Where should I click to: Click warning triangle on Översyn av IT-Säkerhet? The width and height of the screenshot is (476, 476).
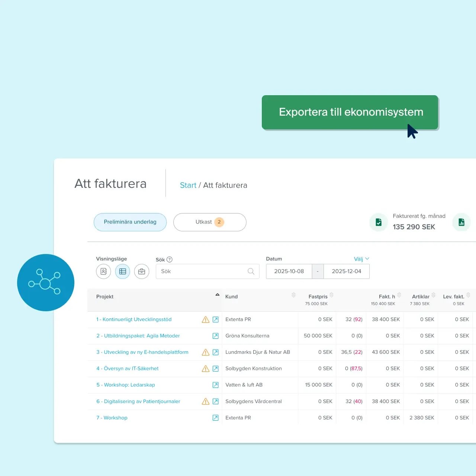click(x=206, y=369)
